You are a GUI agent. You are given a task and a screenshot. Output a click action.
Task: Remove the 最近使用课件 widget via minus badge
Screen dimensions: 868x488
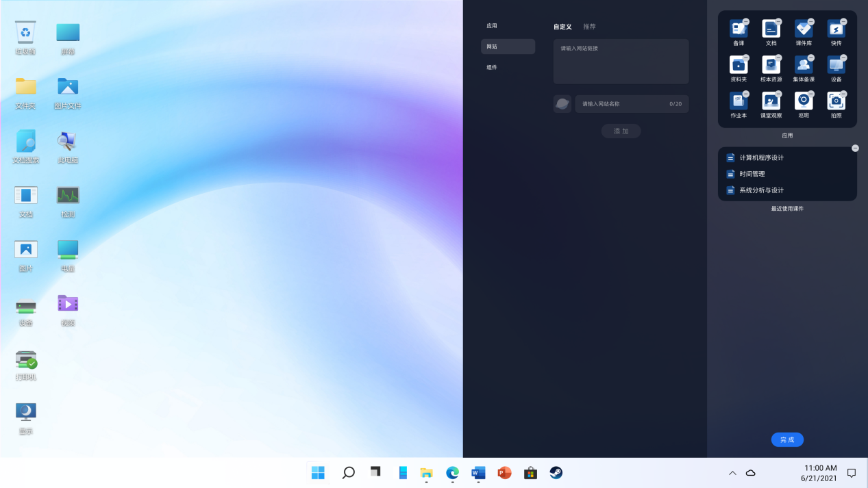click(x=855, y=149)
